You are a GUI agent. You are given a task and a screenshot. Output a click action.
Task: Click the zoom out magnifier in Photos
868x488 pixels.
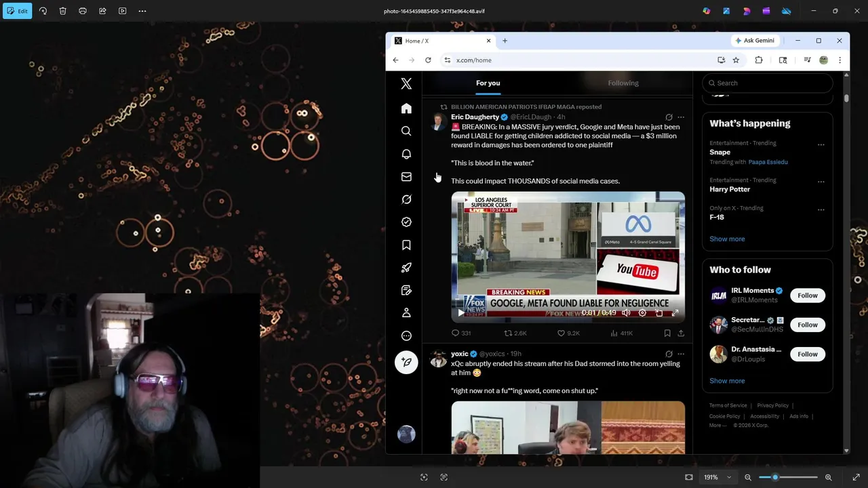(x=748, y=477)
